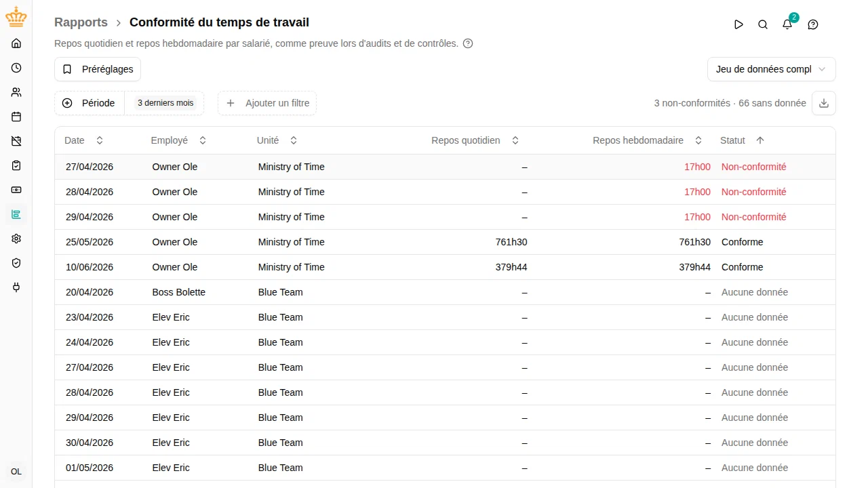Sort by Repos hebdomadaire column
The width and height of the screenshot is (868, 488).
point(648,140)
